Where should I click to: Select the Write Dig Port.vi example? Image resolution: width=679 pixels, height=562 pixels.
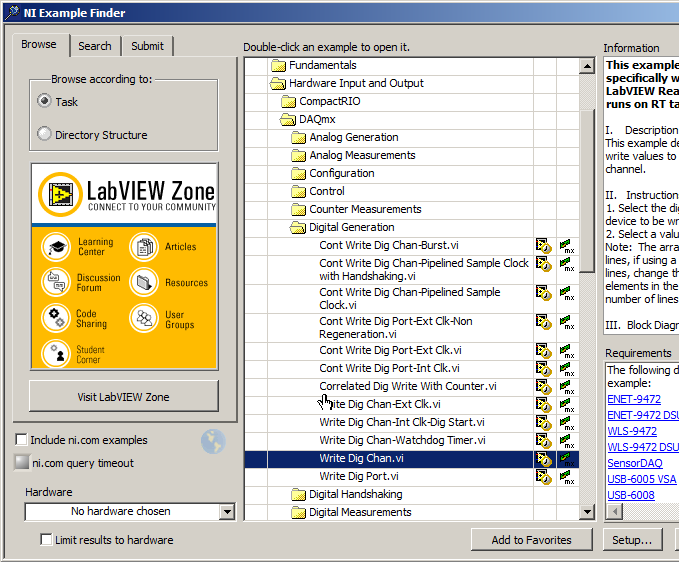click(x=359, y=476)
